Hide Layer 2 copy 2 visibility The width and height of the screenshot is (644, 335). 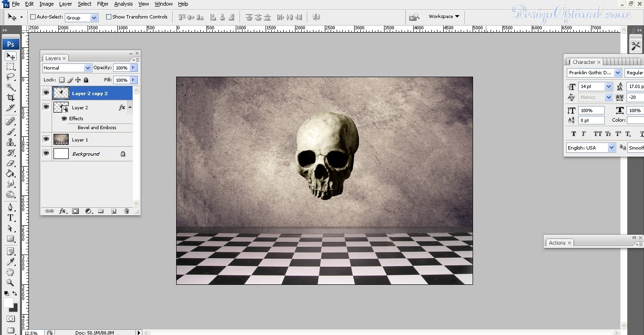click(x=46, y=93)
